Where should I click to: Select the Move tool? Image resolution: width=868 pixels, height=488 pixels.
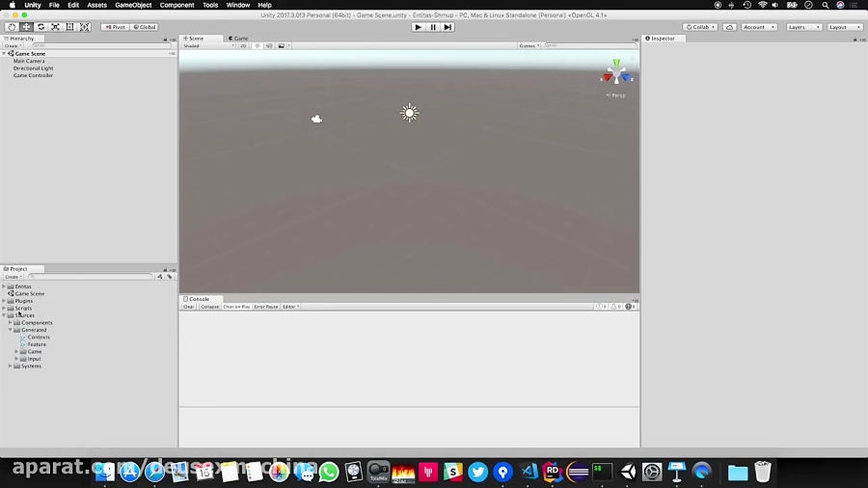(26, 27)
